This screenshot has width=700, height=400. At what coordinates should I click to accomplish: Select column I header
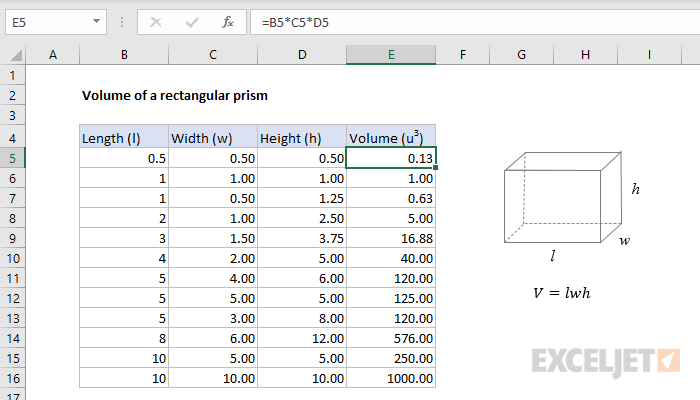(x=649, y=55)
